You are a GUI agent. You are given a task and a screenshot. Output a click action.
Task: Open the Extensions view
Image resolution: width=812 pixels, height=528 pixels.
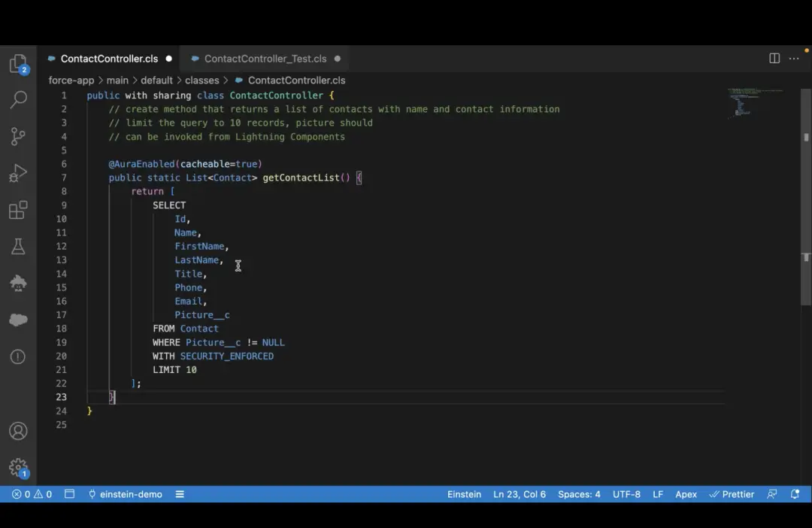pos(18,210)
